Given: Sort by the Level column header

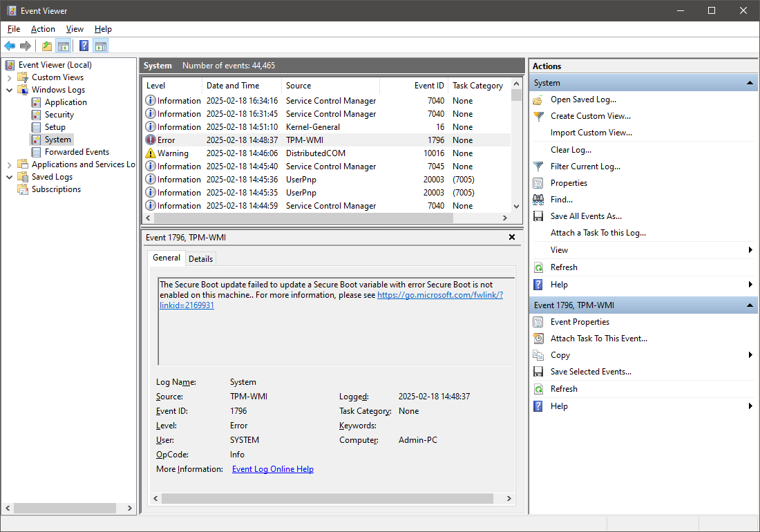Looking at the screenshot, I should 173,86.
